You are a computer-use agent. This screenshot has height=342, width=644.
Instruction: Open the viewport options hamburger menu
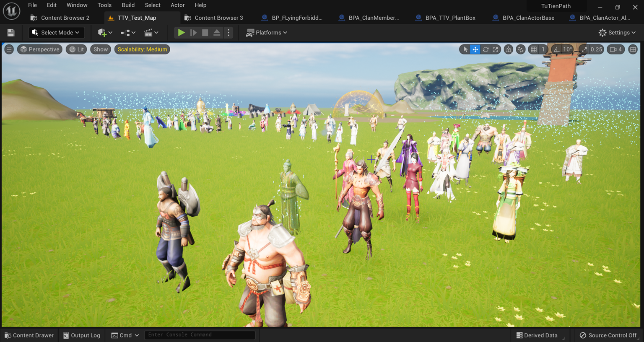9,49
